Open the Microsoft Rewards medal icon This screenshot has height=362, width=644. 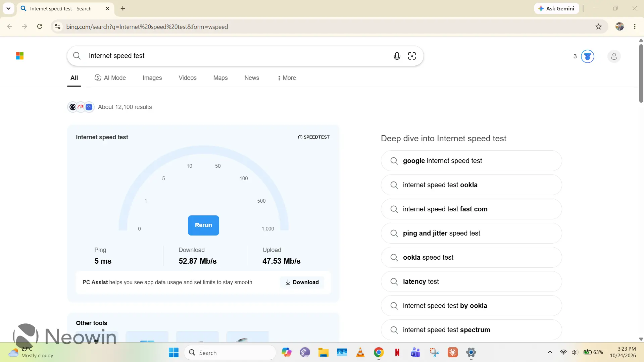(587, 56)
